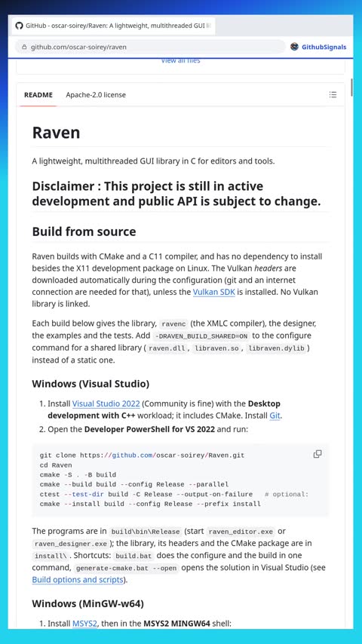Screen dimensions: 362x644
Task: Click the GithubSignals logo icon
Action: [294, 47]
